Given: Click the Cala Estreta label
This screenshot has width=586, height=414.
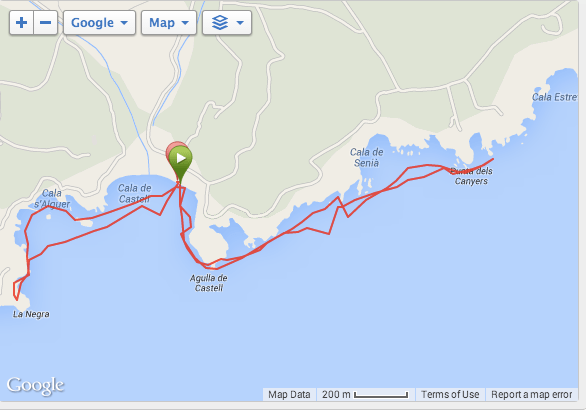Looking at the screenshot, I should tap(555, 97).
